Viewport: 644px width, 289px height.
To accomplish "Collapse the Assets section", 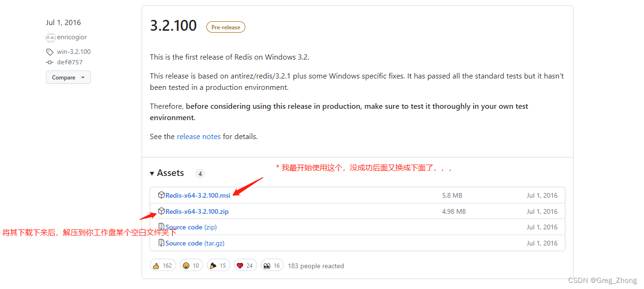I will [x=167, y=173].
